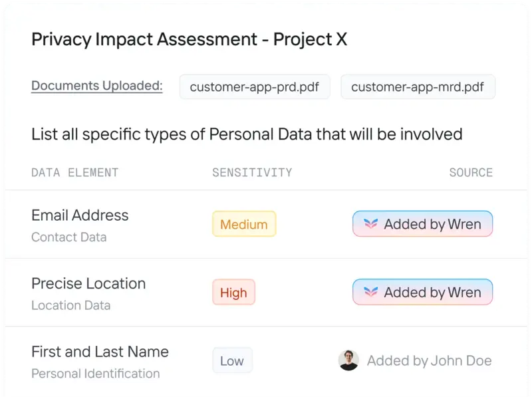
Task: Open the customer-app-prd.pdf document chip
Action: pos(255,87)
